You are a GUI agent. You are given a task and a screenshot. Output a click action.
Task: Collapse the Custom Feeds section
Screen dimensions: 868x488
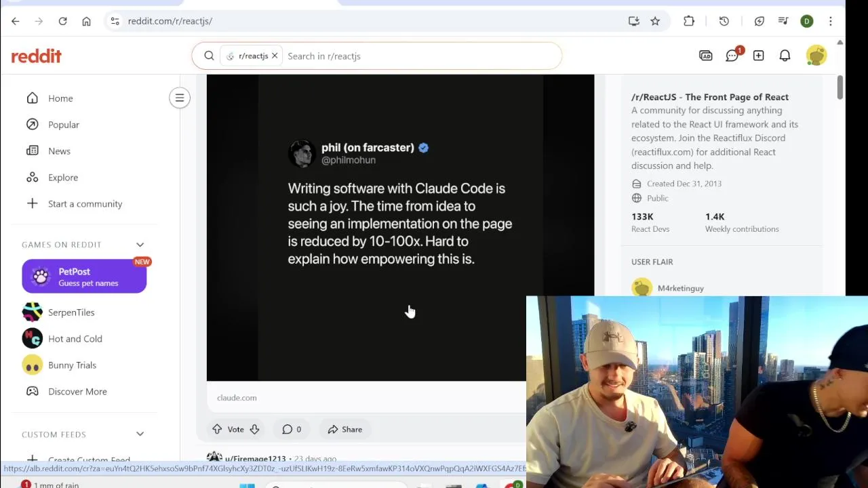pos(140,434)
